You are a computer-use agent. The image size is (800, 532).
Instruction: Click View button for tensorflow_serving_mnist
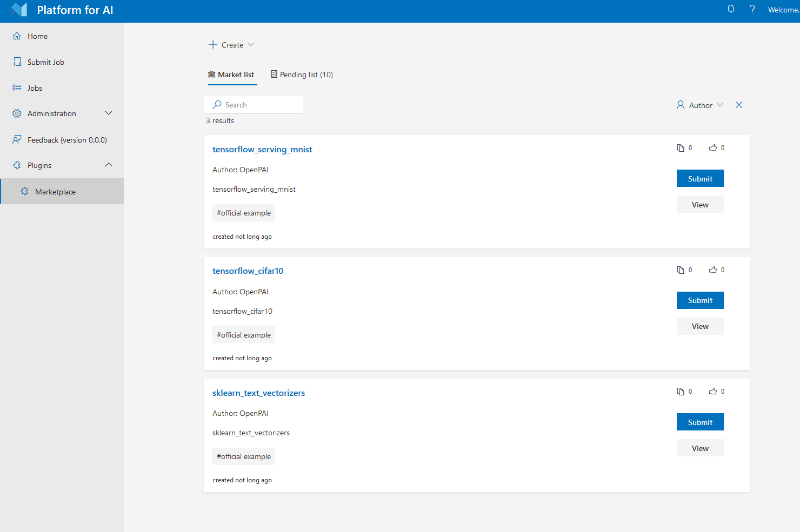[700, 204]
